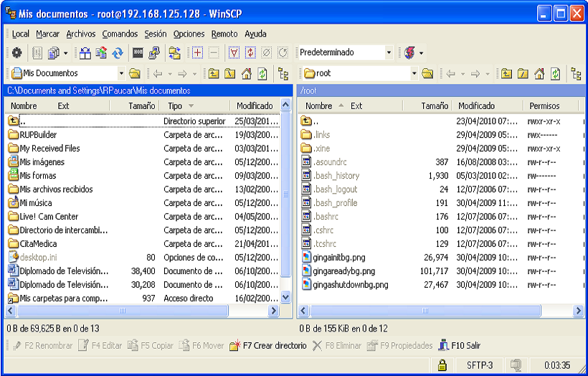Sort remote files by Permisos column header
This screenshot has width=588, height=376.
click(551, 105)
